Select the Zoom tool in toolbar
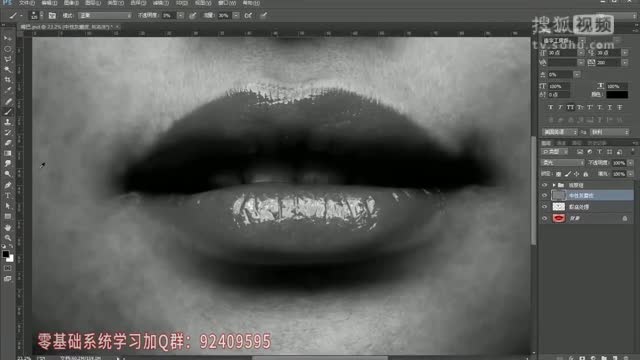 coord(8,238)
